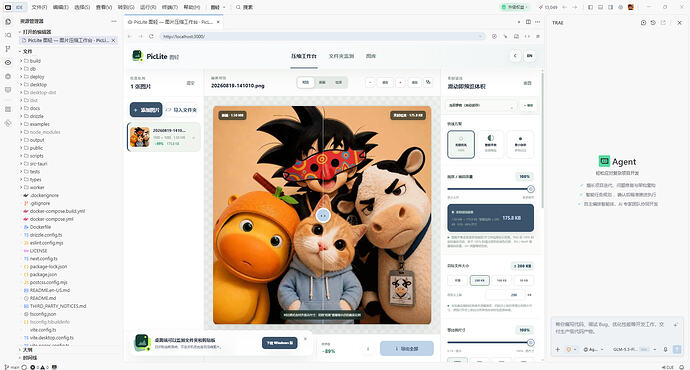
Task: Send the chat message with arrow button
Action: tap(677, 349)
